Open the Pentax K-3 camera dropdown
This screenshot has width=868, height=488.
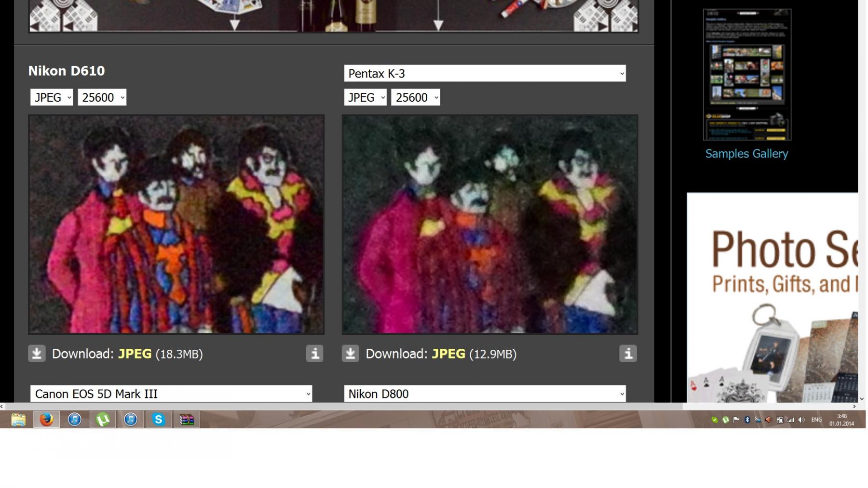pos(485,73)
